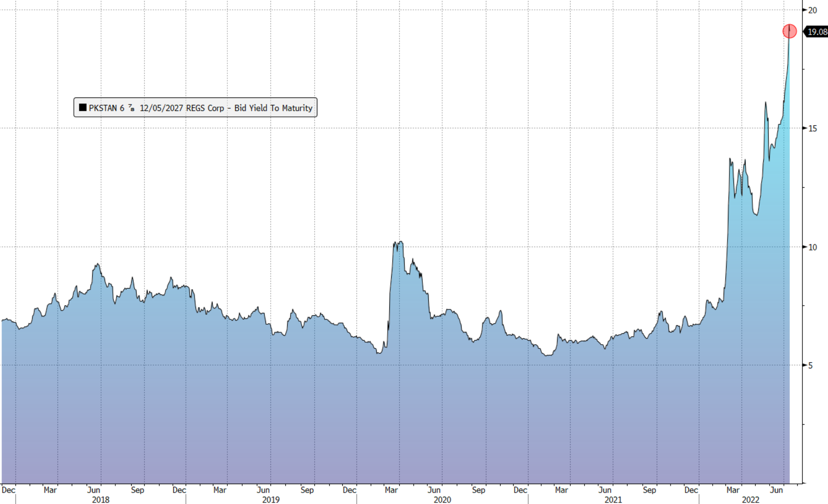This screenshot has width=828, height=504.
Task: Click the PKSTAN Bid Yield To Maturity legend
Action: click(195, 107)
